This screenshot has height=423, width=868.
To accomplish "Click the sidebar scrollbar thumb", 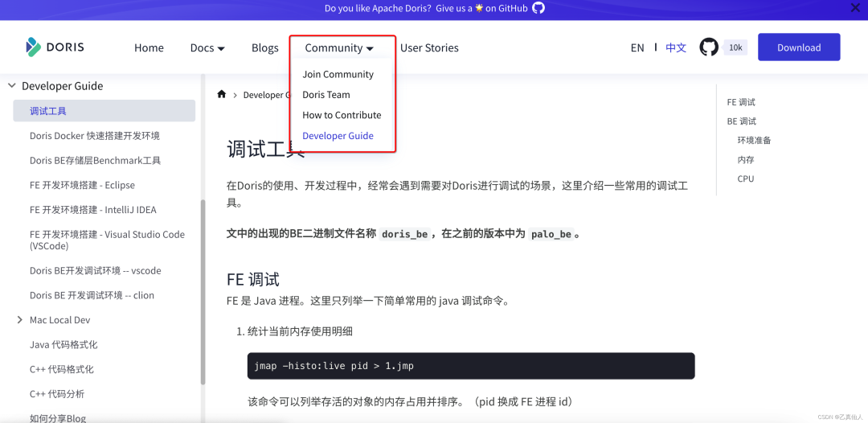I will click(x=203, y=292).
